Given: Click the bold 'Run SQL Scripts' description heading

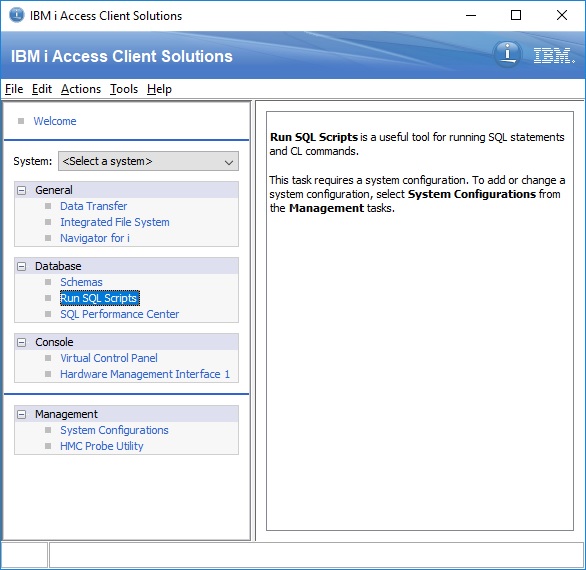Looking at the screenshot, I should (314, 137).
